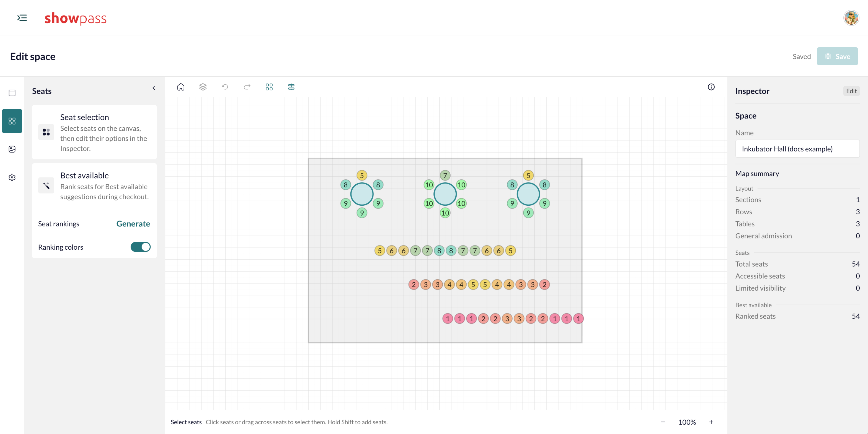Click the Total seats summary row

click(x=797, y=264)
